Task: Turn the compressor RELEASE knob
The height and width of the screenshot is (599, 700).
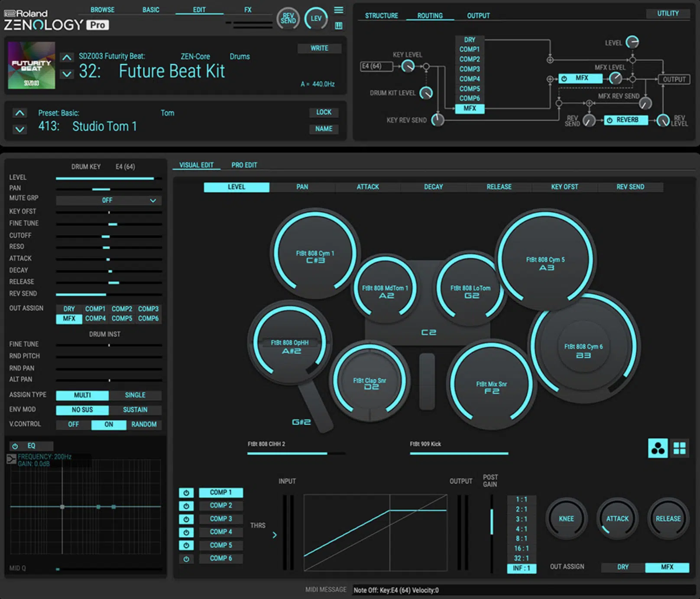Action: click(x=668, y=518)
